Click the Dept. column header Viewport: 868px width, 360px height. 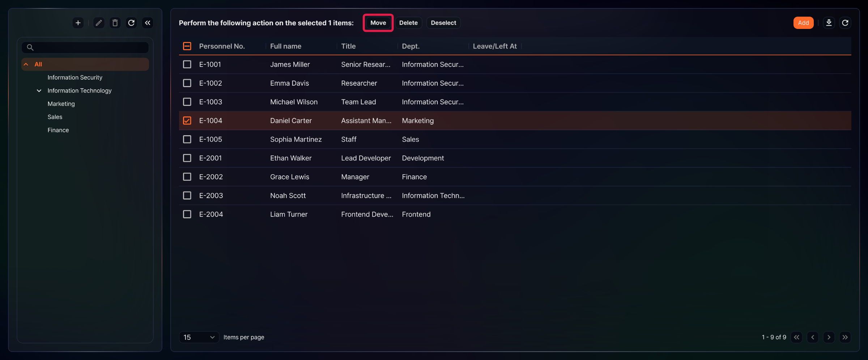(x=410, y=46)
